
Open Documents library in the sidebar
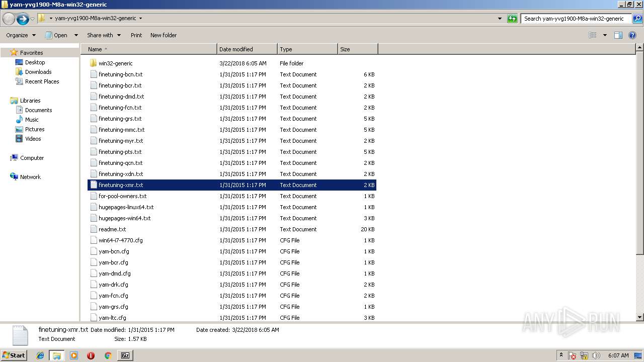[38, 110]
